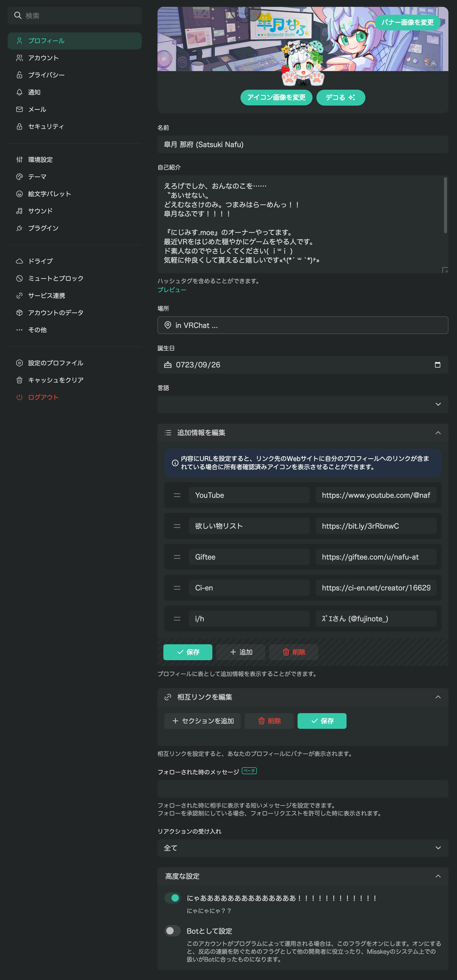The width and height of the screenshot is (457, 980).
Task: Click the YouTube URL input field
Action: pyautogui.click(x=376, y=495)
